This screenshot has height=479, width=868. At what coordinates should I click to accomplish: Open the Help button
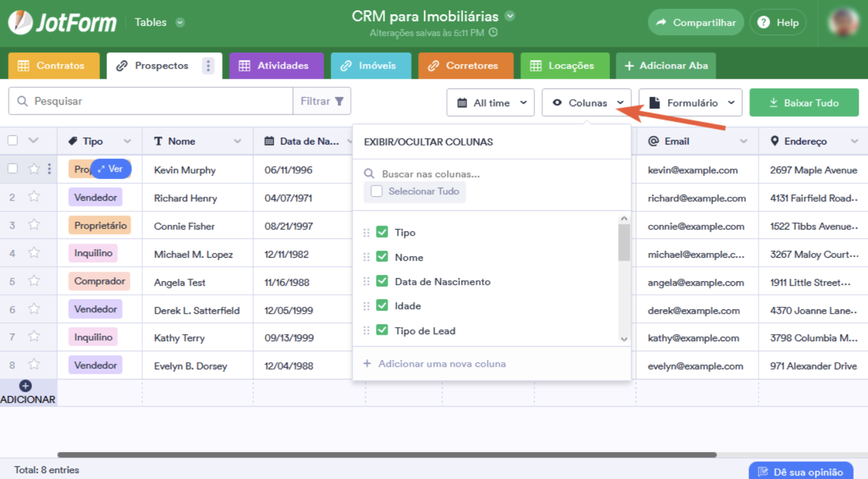[x=778, y=22]
